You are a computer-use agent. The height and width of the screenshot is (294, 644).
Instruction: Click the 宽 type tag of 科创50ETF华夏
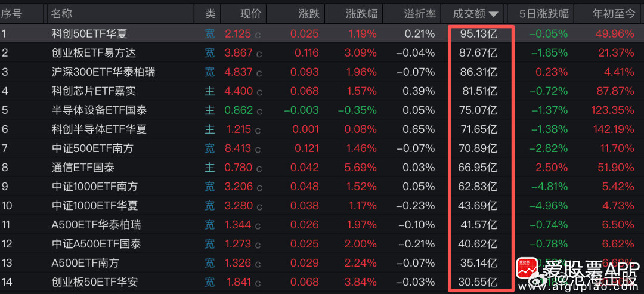[210, 33]
